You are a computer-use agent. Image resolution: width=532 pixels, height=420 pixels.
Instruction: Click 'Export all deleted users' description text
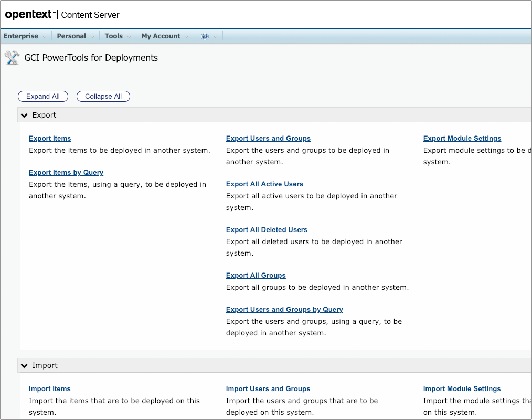point(314,247)
